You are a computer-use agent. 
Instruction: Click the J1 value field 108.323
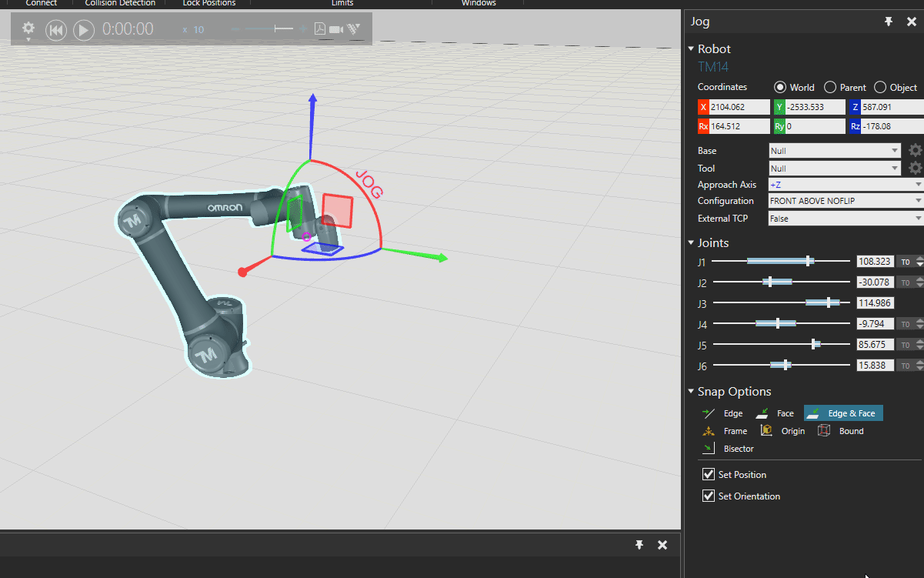click(876, 262)
